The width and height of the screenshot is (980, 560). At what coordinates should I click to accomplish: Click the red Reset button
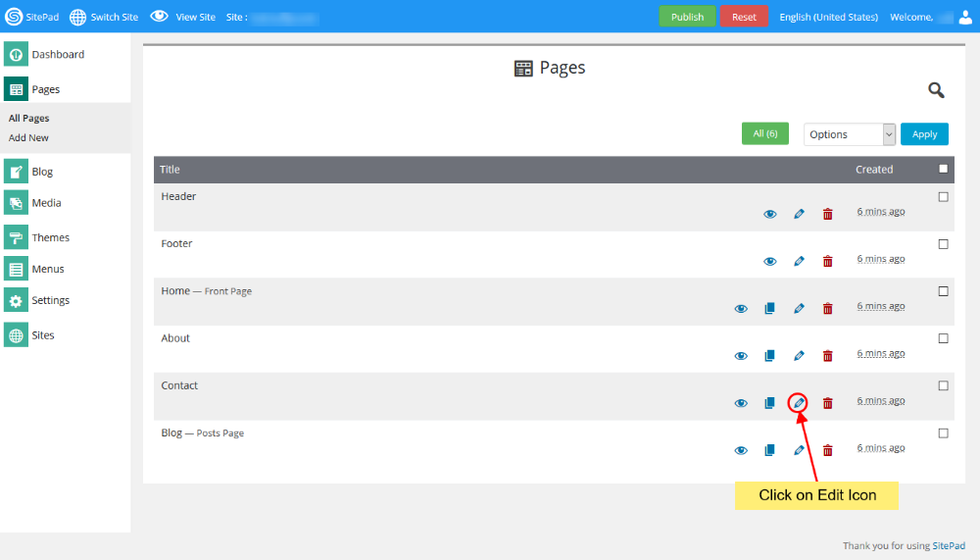click(744, 17)
